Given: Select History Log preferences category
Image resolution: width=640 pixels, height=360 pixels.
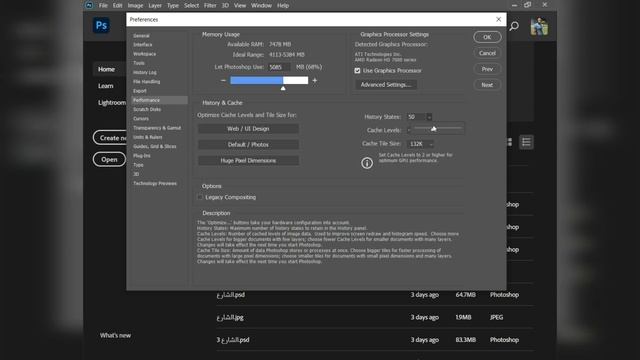Looking at the screenshot, I should [144, 72].
